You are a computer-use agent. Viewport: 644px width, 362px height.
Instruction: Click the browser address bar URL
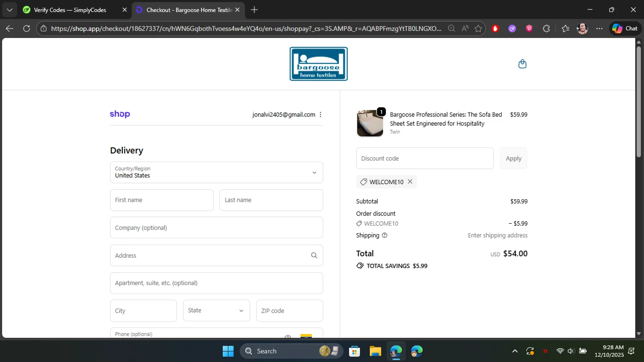pos(246,28)
